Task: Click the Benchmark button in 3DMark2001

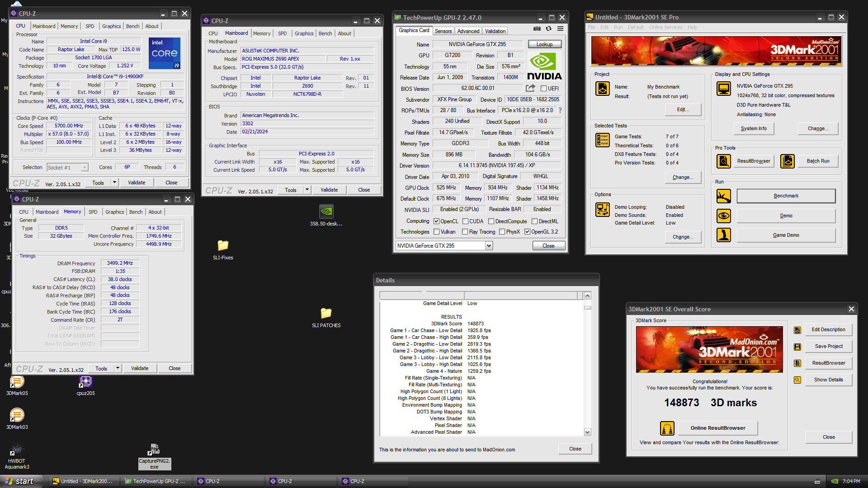Action: 786,196
